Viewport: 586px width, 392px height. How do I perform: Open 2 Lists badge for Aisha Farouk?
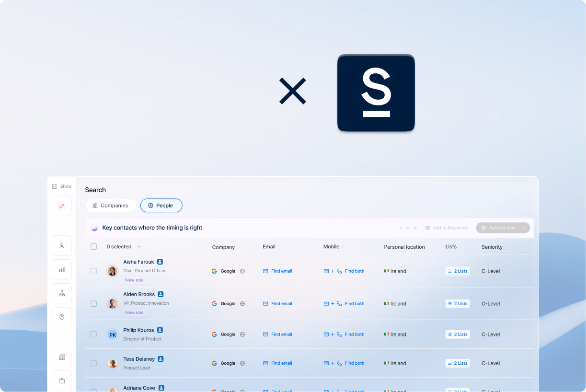click(x=458, y=271)
